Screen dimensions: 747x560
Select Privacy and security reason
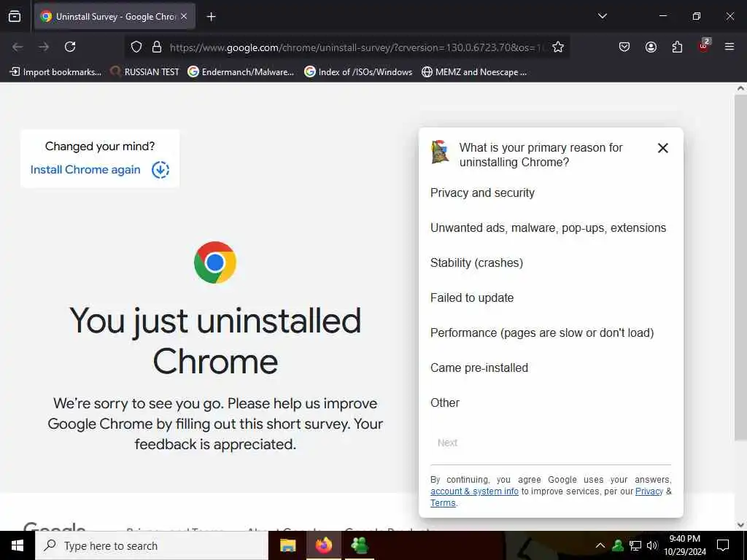(x=482, y=192)
